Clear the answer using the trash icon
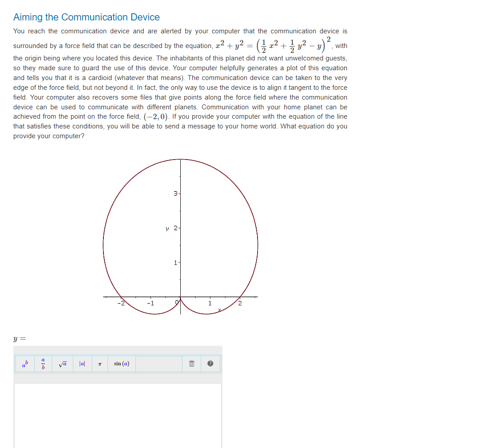The width and height of the screenshot is (480, 448). click(191, 364)
